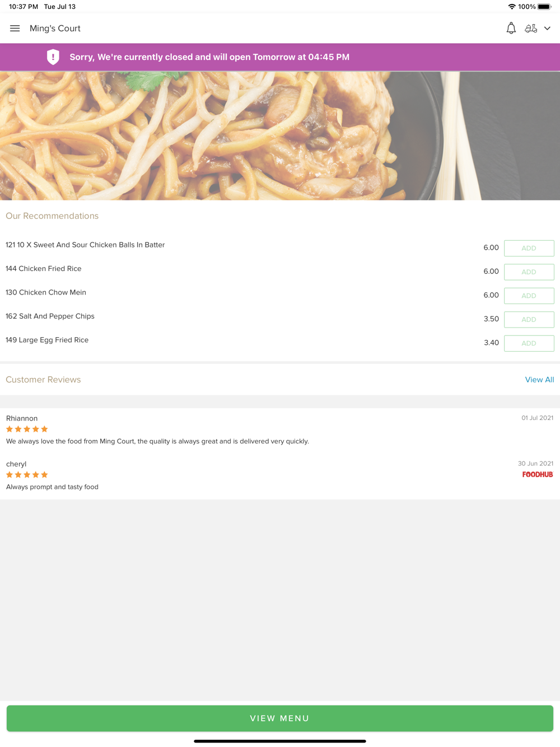The height and width of the screenshot is (747, 560).
Task: Add Large Egg Fried Rice
Action: point(529,343)
